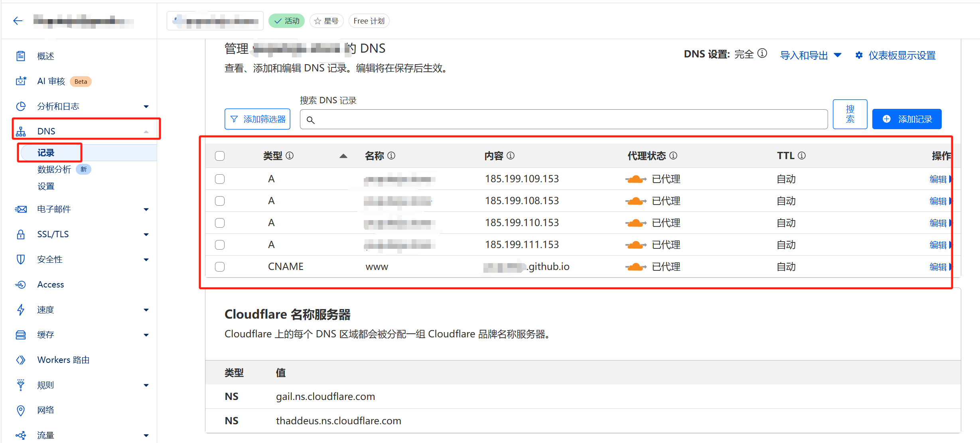This screenshot has width=980, height=443.
Task: Open 数据分析 under DNS
Action: coord(54,169)
